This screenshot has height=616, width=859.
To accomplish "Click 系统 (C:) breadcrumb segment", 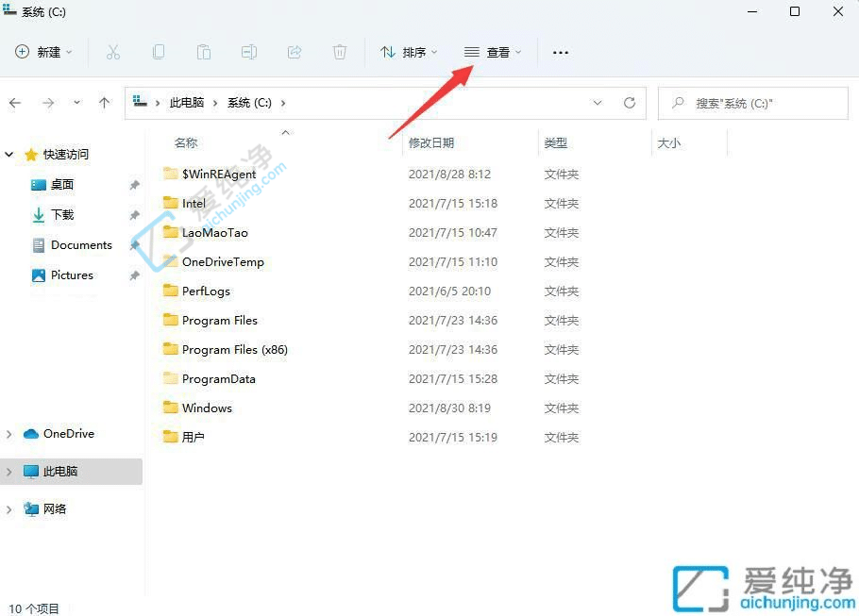I will (x=249, y=103).
